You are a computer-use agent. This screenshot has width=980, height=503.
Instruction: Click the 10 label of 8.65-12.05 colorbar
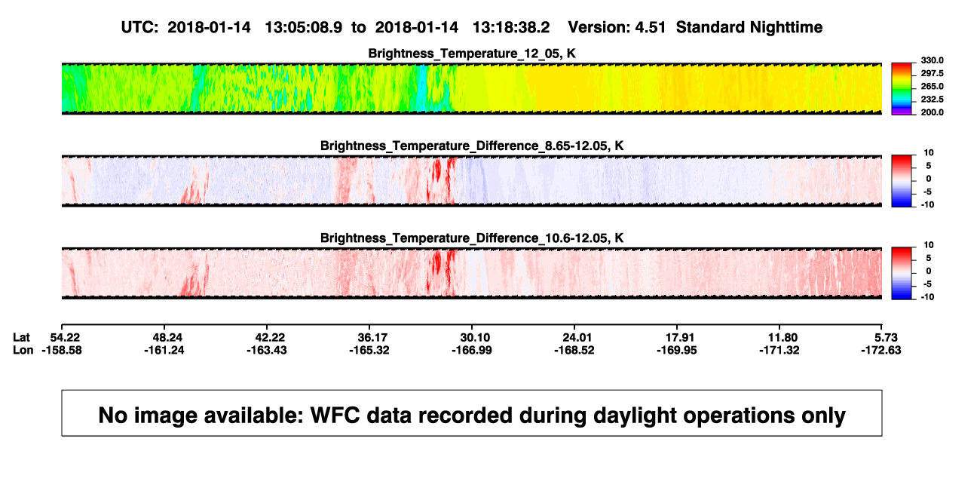point(929,152)
